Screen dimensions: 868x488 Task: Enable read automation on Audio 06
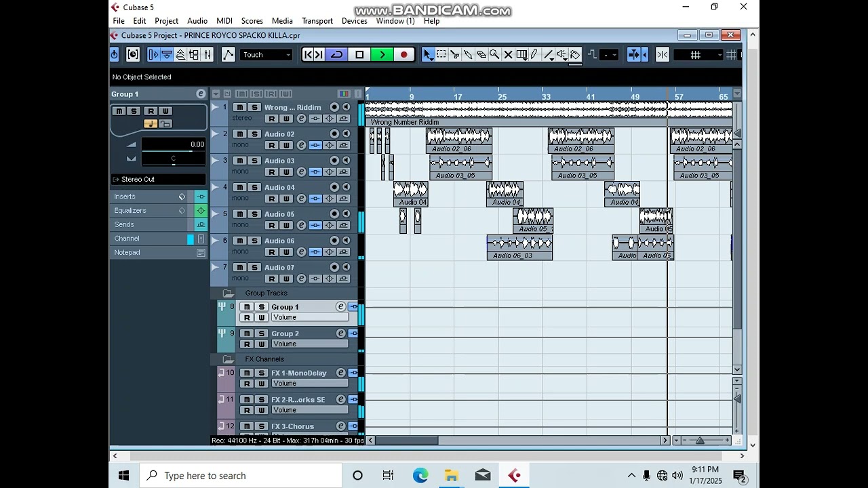(272, 251)
